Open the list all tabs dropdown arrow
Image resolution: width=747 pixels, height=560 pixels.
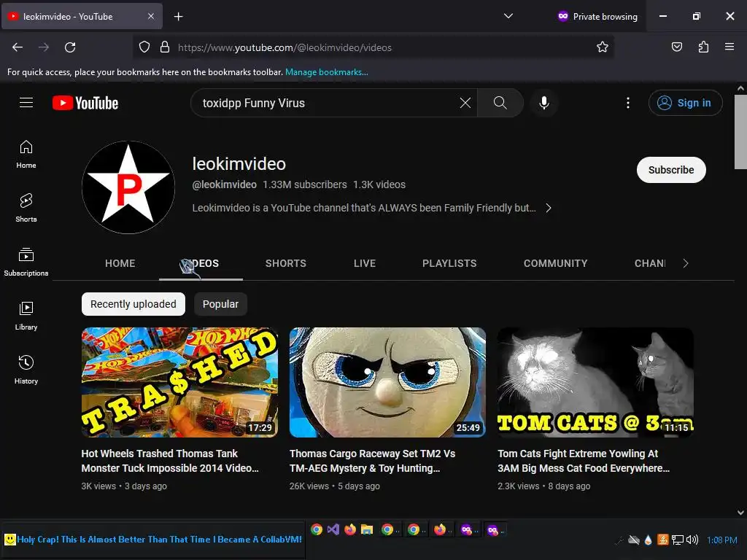point(508,16)
